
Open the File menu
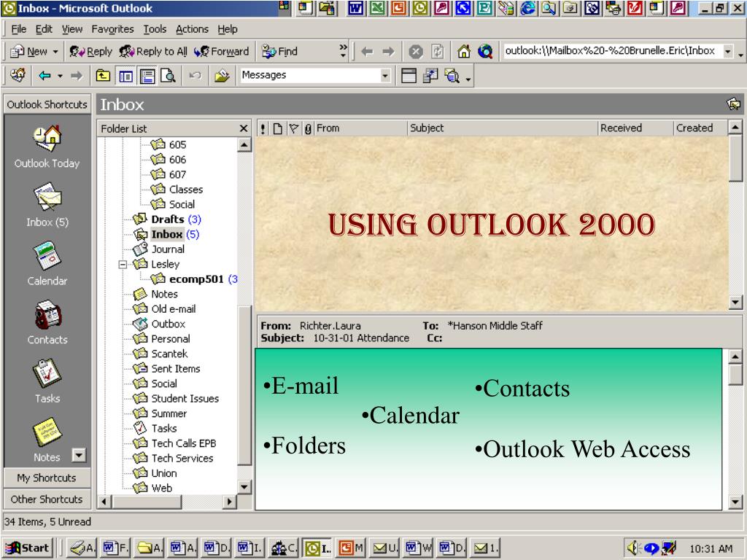18,29
